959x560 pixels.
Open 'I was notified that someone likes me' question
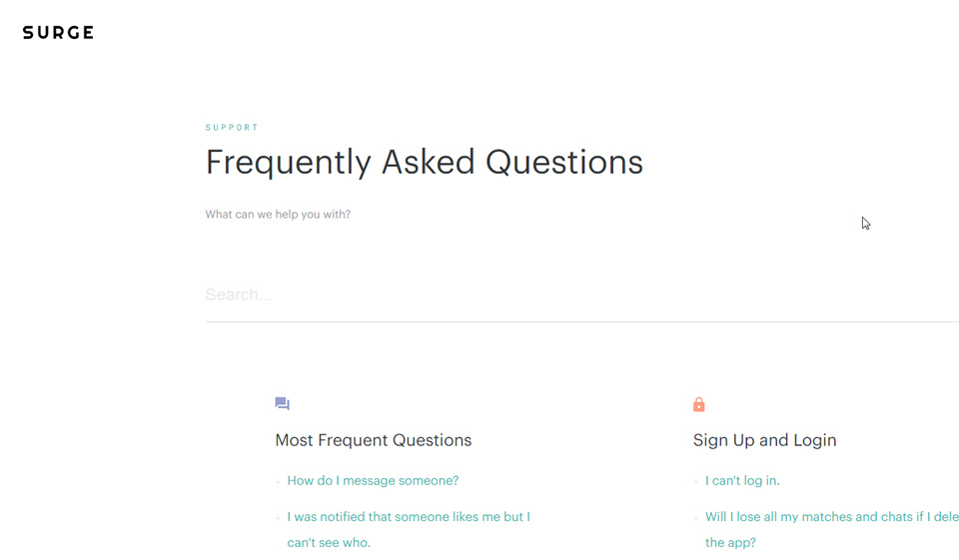[409, 517]
